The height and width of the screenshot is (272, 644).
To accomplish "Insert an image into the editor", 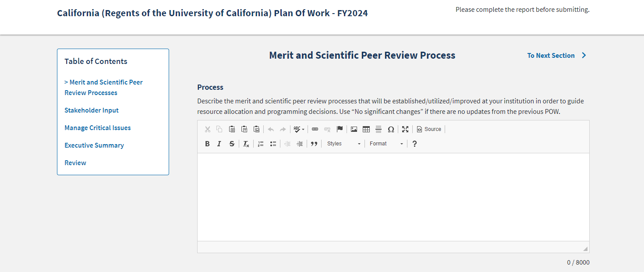I will pos(354,129).
